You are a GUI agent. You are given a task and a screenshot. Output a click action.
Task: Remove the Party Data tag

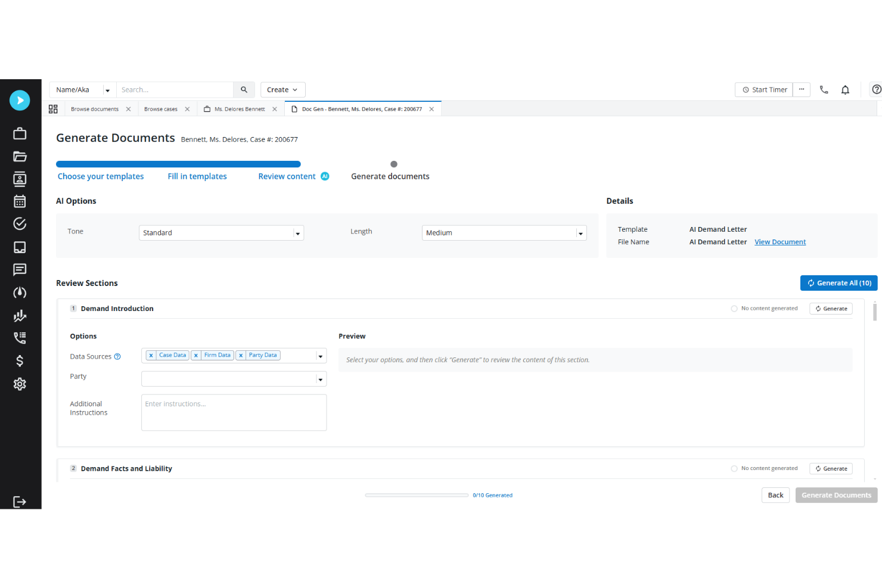click(241, 356)
